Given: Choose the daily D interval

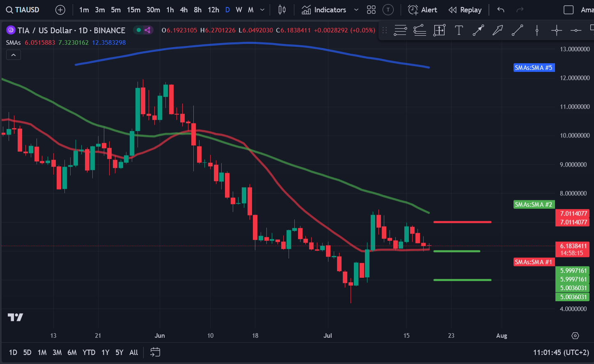Looking at the screenshot, I should (227, 10).
